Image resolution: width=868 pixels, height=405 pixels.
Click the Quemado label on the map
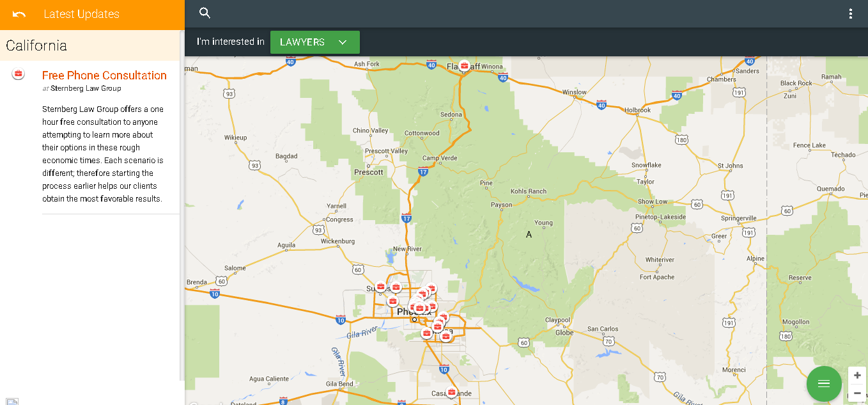(830, 189)
